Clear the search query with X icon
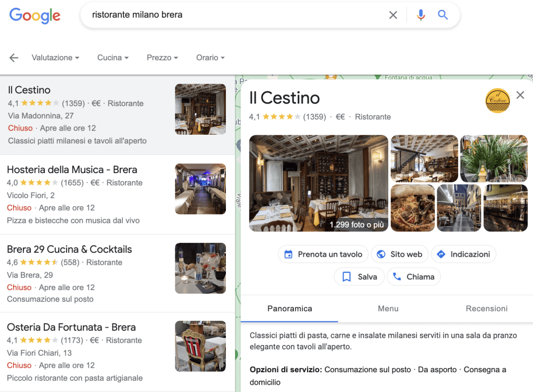 (x=393, y=15)
